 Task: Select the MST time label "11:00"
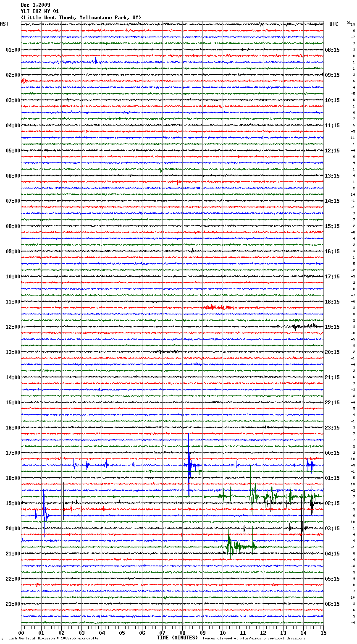point(13,302)
